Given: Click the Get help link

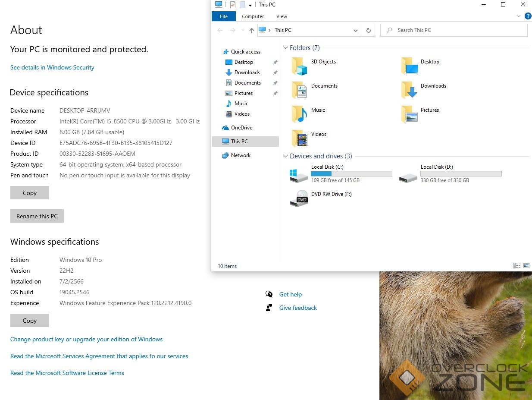Looking at the screenshot, I should point(291,294).
